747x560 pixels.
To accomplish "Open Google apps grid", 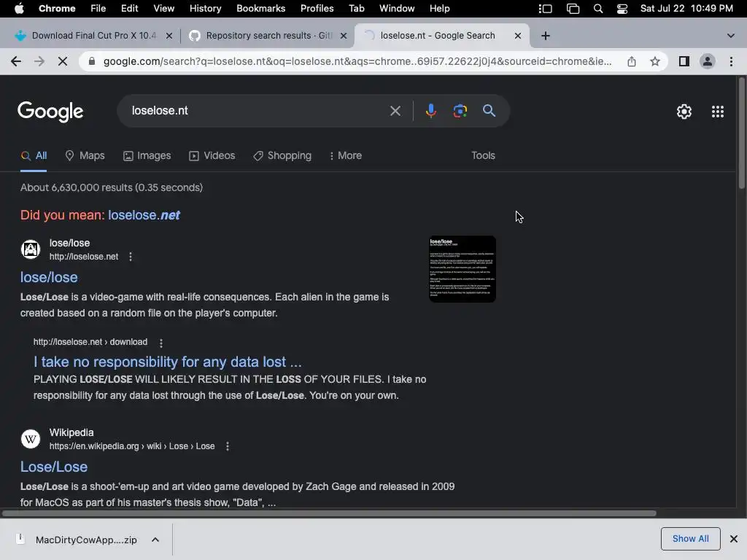I will 718,112.
